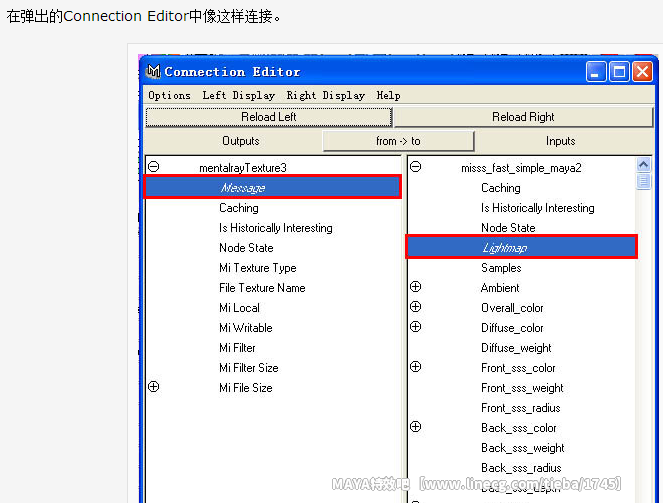Select the Front_sss_color attribute label

click(x=518, y=368)
